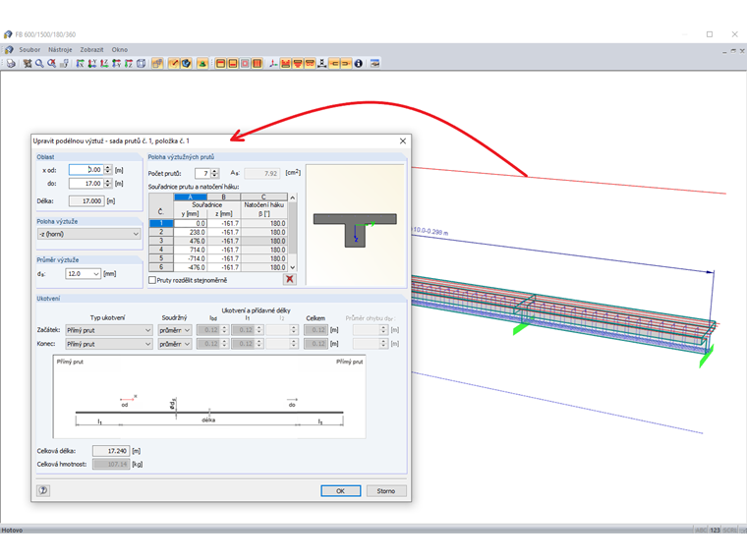Viewport: 747px width, 560px height.
Task: Click y cell -714.0 in row 5
Action: coord(190,258)
